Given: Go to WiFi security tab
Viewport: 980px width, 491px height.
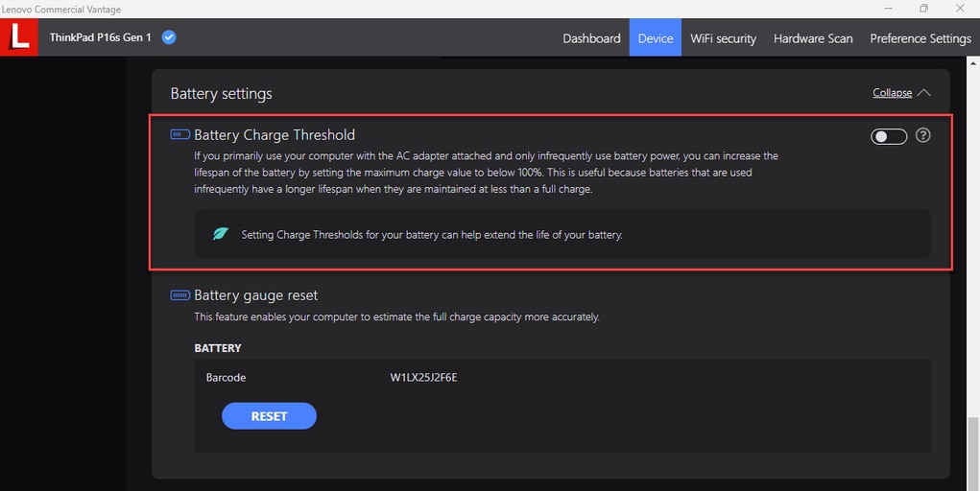Looking at the screenshot, I should coord(723,38).
